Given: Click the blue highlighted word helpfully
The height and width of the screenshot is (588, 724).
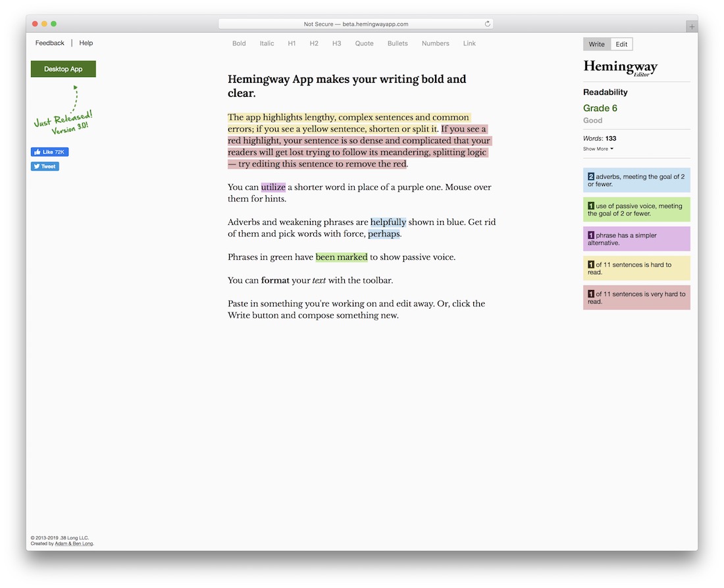Looking at the screenshot, I should click(388, 222).
